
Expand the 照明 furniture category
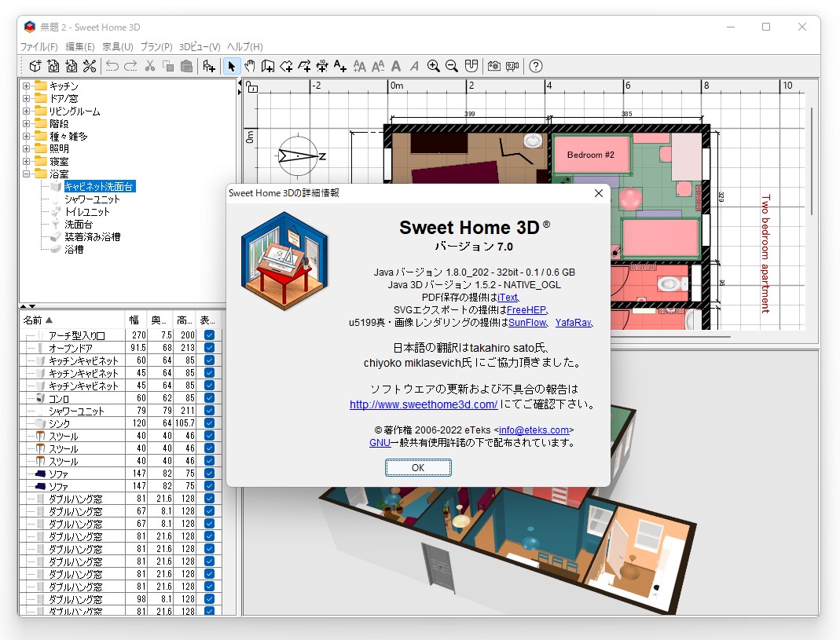tap(27, 149)
